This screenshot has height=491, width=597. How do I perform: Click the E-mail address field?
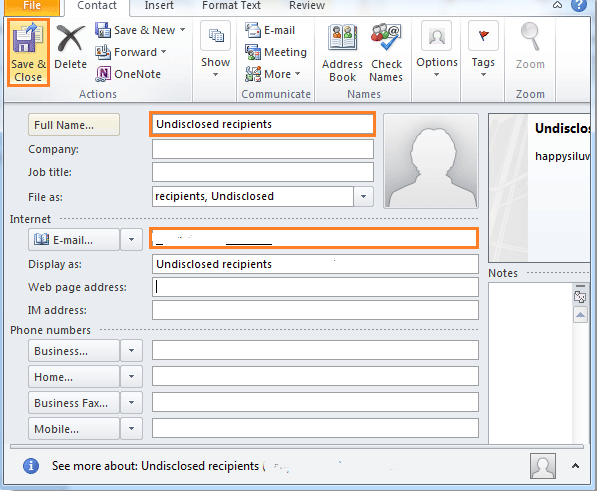tap(314, 238)
